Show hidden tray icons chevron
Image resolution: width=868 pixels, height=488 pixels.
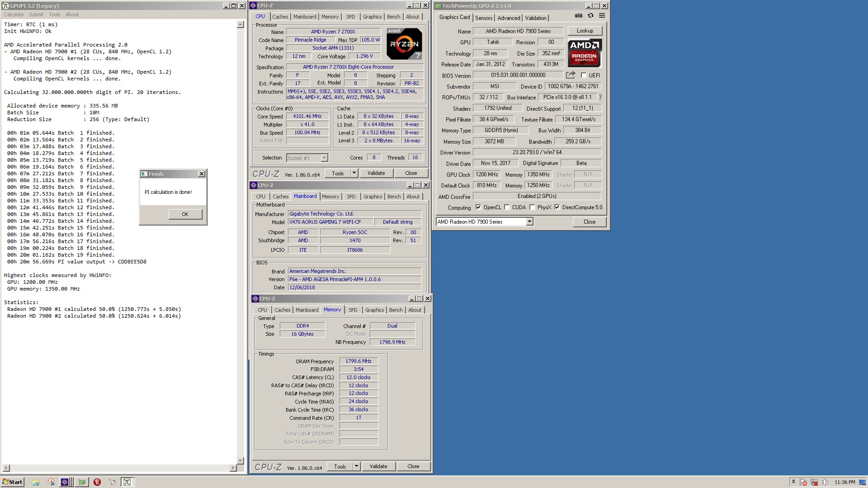pos(793,482)
